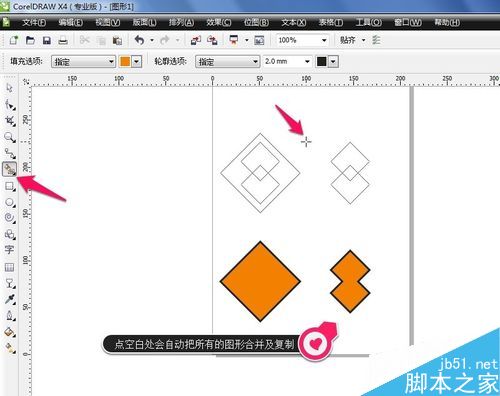Create a new document
The width and height of the screenshot is (500, 396).
tap(14, 40)
